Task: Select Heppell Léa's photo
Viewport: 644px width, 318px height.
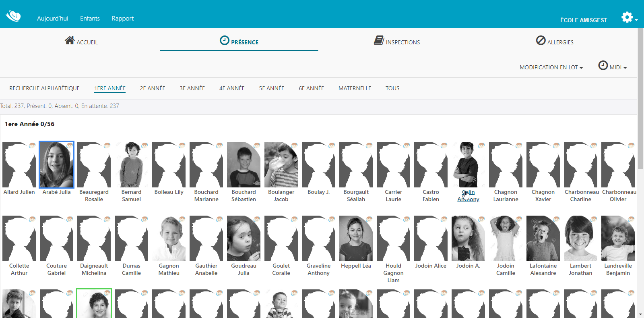Action: click(356, 238)
